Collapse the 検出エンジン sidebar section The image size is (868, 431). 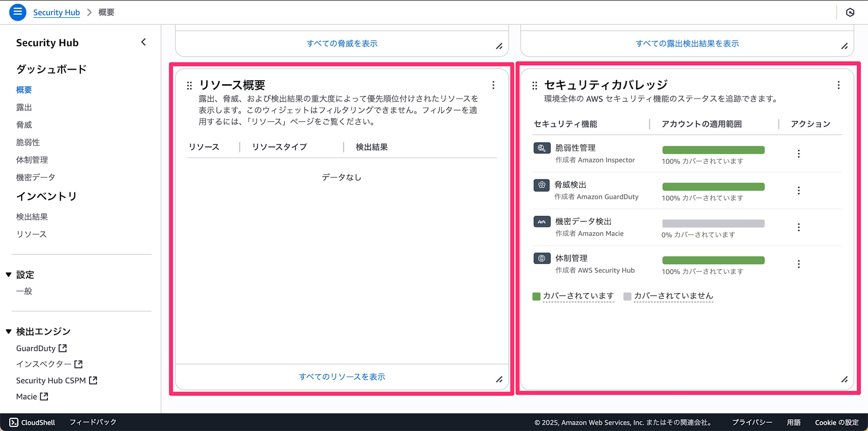(x=9, y=332)
